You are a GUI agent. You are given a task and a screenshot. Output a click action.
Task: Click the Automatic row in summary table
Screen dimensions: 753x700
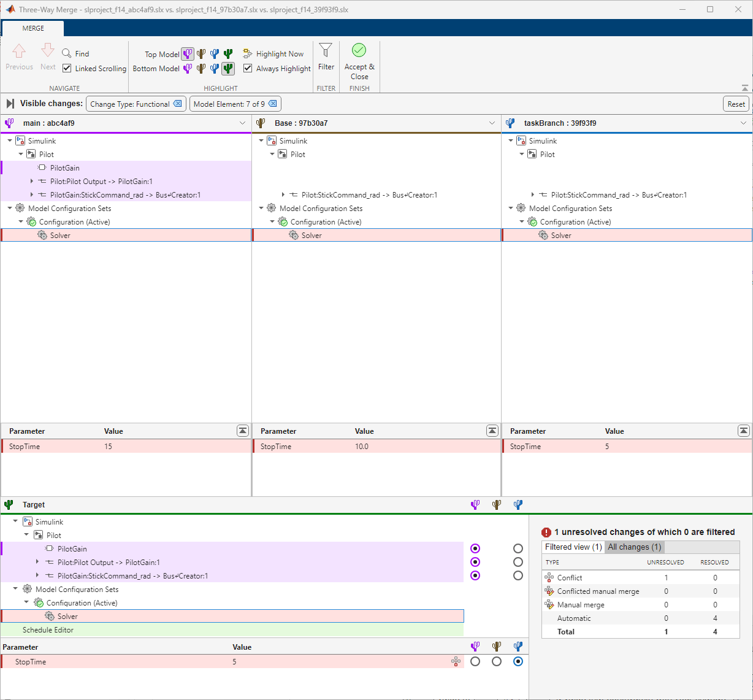(641, 618)
